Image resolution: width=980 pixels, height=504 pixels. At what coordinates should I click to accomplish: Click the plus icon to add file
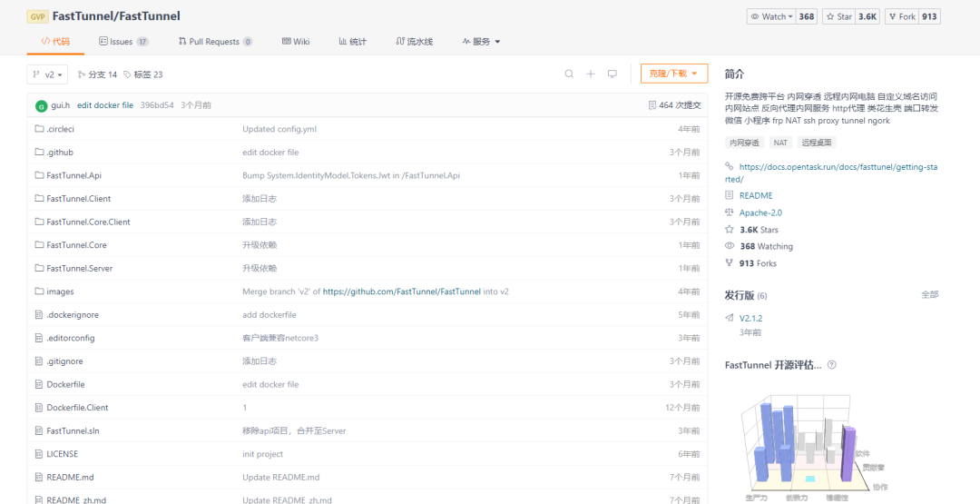[x=591, y=74]
